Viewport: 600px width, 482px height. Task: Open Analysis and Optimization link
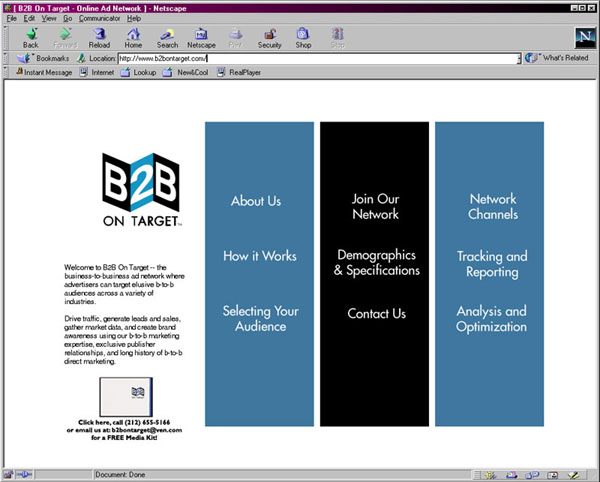click(x=491, y=319)
